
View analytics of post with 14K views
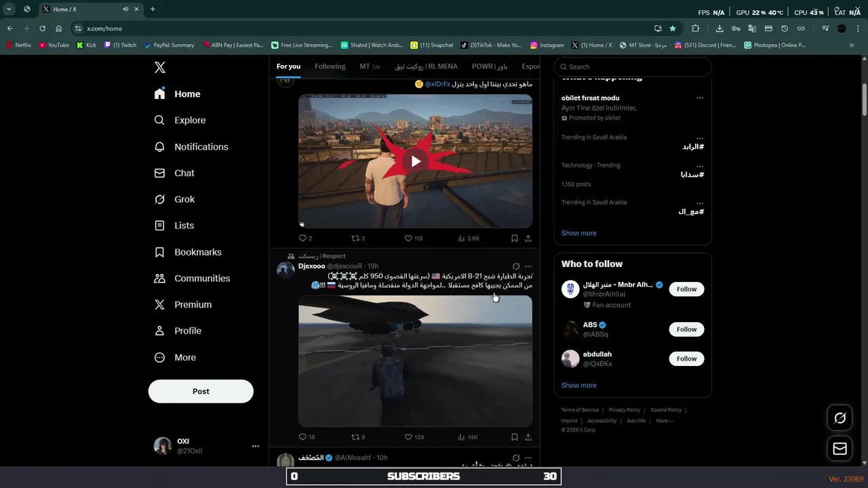click(468, 437)
